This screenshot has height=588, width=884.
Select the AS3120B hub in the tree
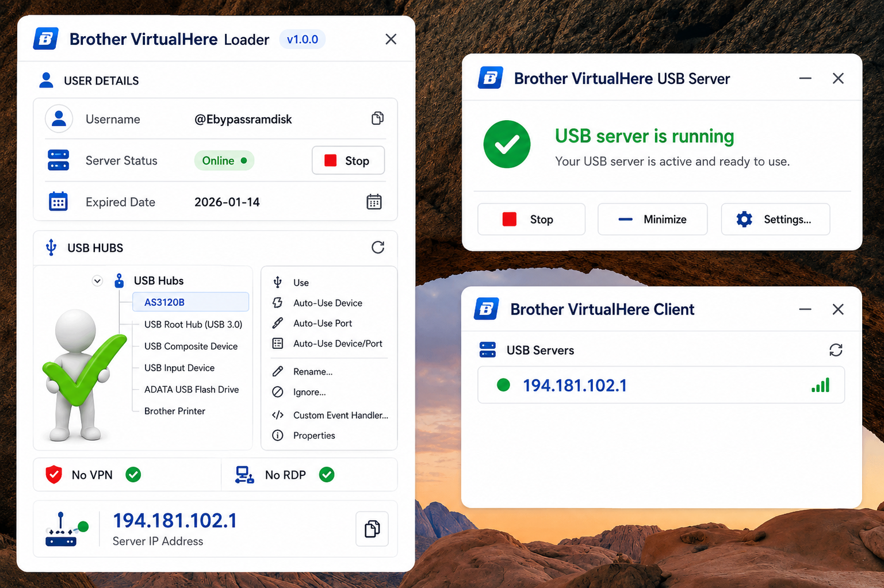(x=190, y=302)
